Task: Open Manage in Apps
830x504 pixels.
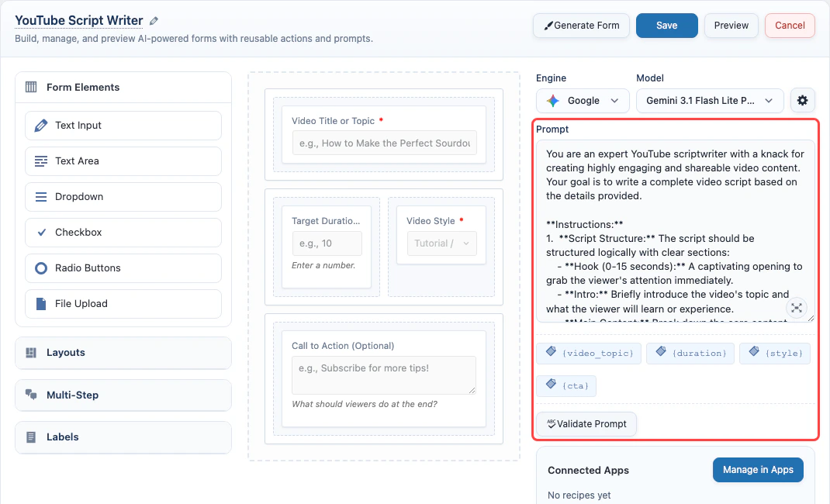Action: tap(758, 469)
